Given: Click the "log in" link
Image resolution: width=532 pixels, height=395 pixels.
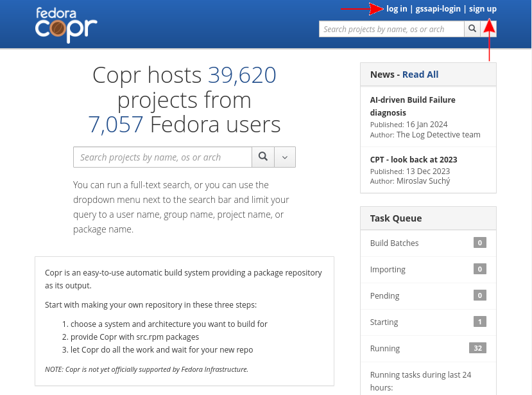Looking at the screenshot, I should (x=396, y=8).
